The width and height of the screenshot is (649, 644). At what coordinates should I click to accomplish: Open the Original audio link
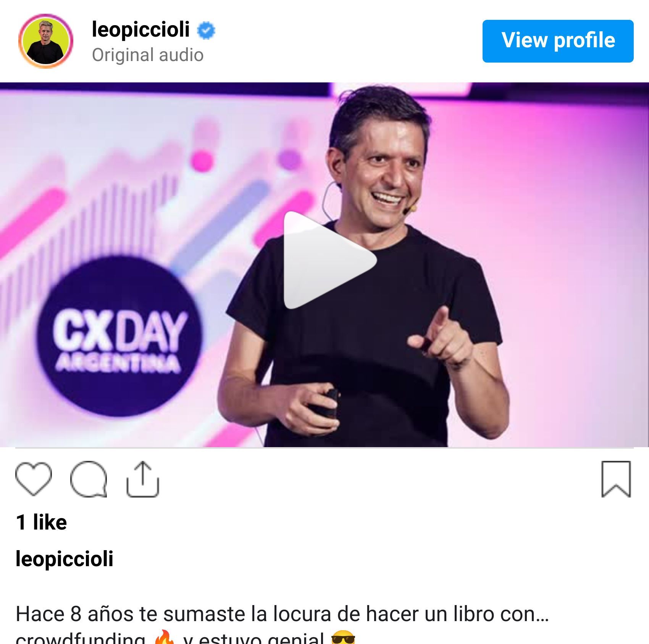[x=148, y=55]
